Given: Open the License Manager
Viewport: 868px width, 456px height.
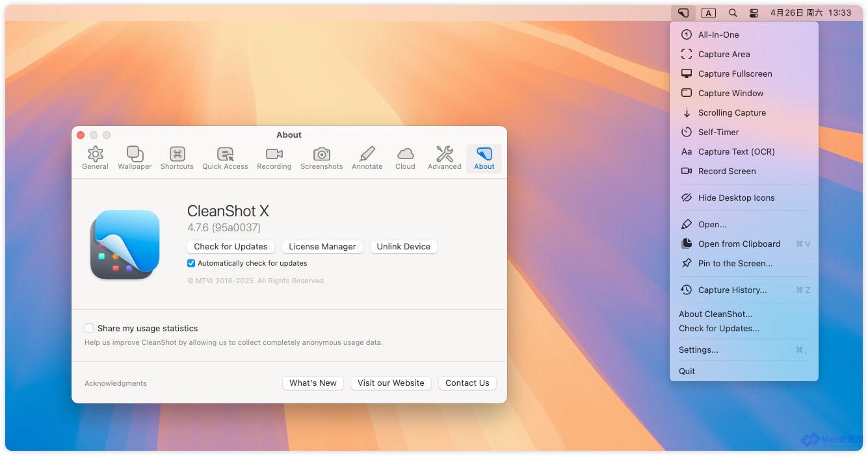Looking at the screenshot, I should (x=322, y=247).
